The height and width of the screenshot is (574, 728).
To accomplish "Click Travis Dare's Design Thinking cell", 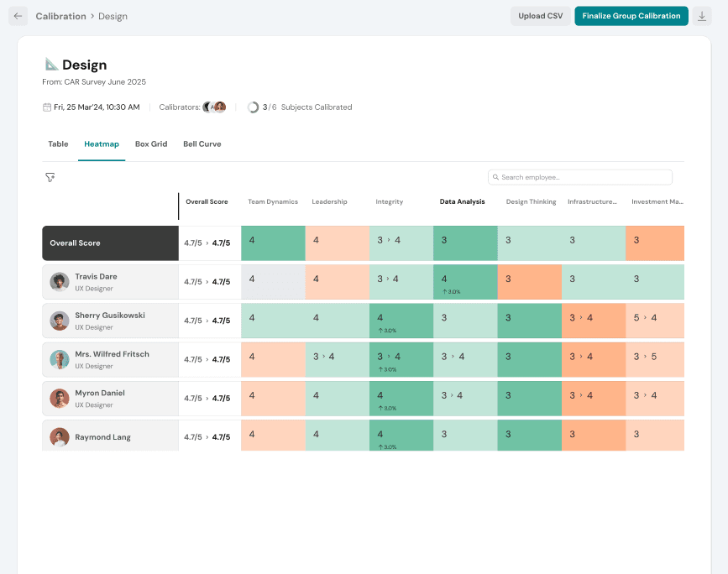I will pyautogui.click(x=529, y=282).
